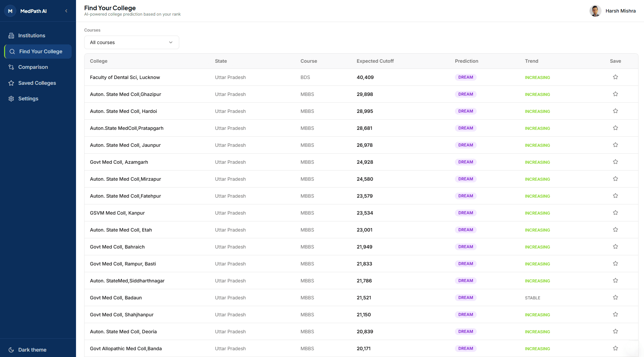Open the Institutions page
The width and height of the screenshot is (644, 357).
point(32,36)
